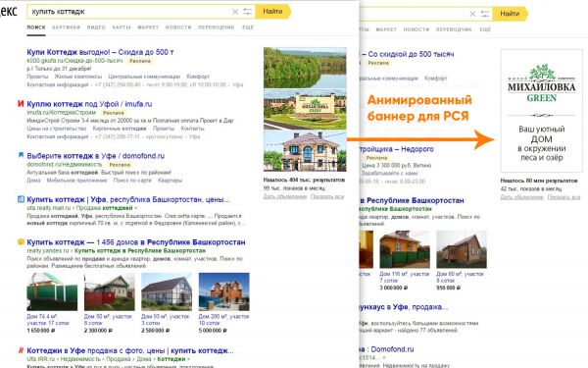Open the 'Выберите коттедж в Уфе / domofond.ru' result
Screen dimensions: 588x368
point(96,156)
